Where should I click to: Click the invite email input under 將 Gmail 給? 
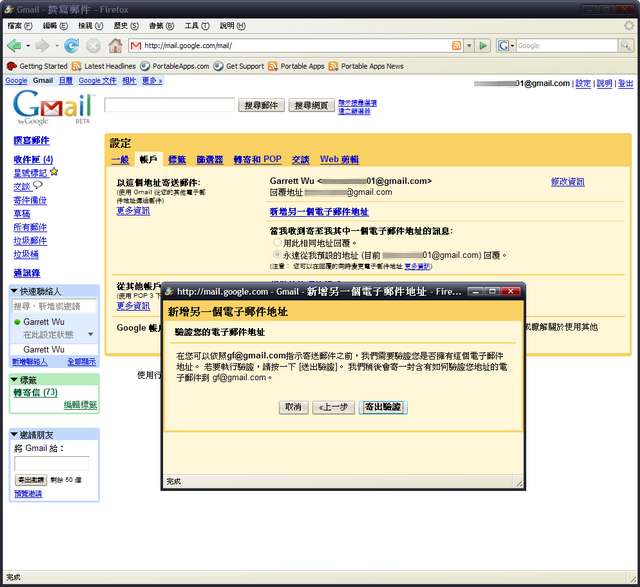[x=52, y=464]
